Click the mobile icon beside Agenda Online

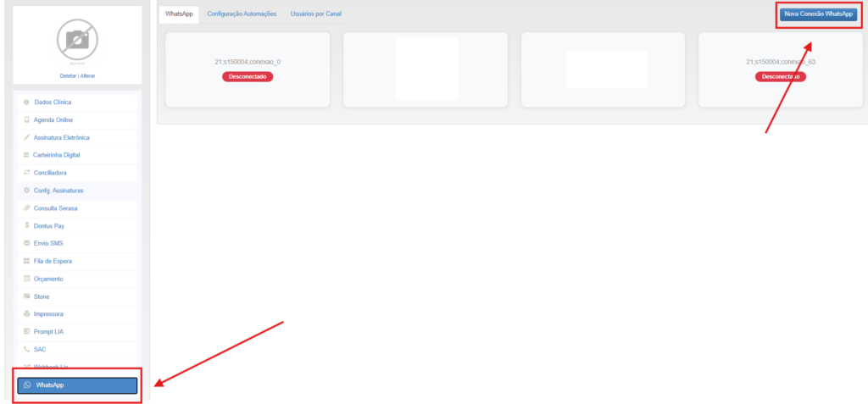tap(26, 119)
